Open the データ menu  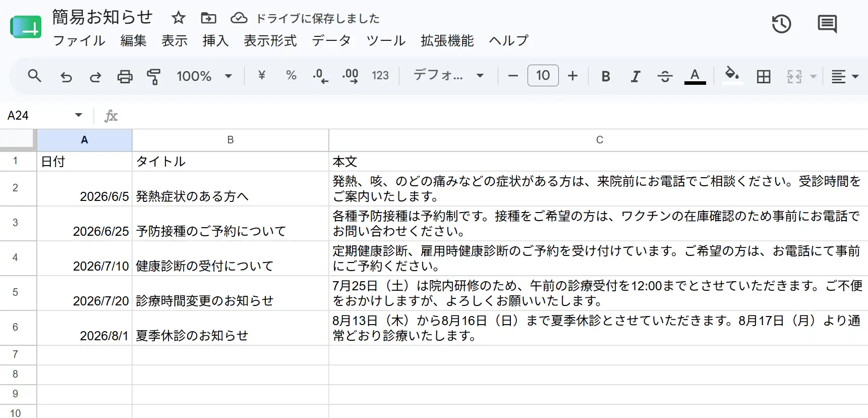tap(331, 41)
